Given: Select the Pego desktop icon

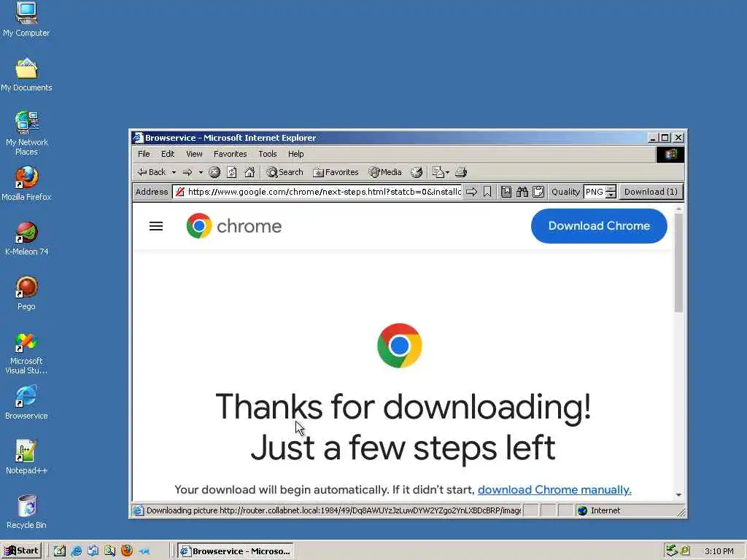Looking at the screenshot, I should click(x=26, y=293).
